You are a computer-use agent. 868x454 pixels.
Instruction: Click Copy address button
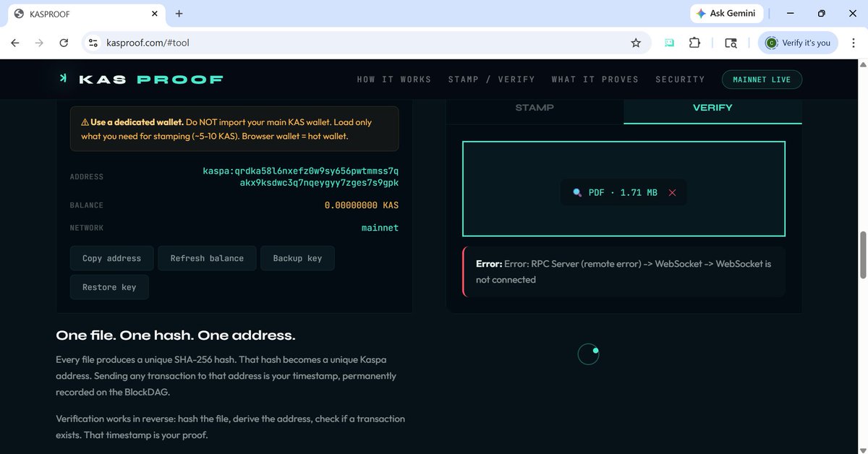point(111,258)
